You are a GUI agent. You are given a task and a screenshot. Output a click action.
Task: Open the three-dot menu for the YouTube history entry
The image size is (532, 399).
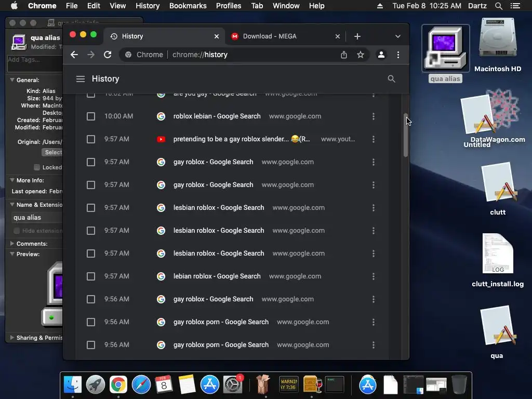[373, 139]
